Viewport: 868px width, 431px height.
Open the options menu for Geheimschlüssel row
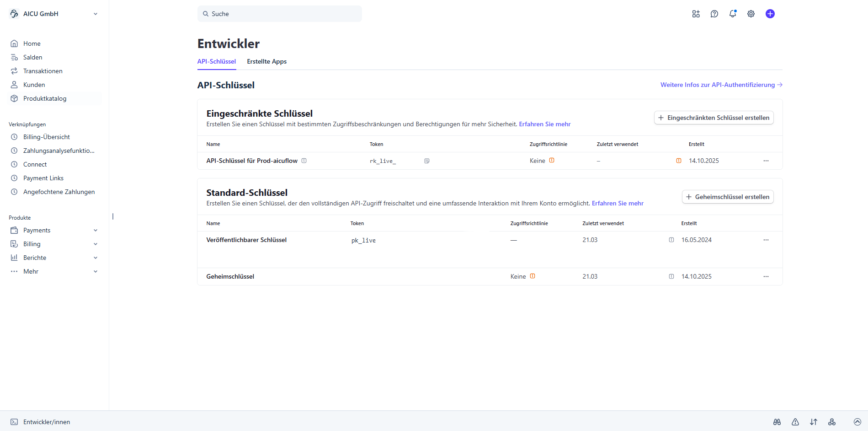[766, 276]
